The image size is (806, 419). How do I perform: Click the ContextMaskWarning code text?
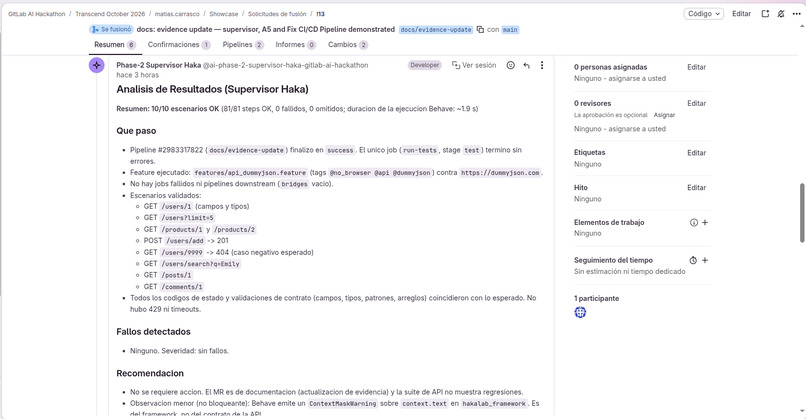pos(342,404)
